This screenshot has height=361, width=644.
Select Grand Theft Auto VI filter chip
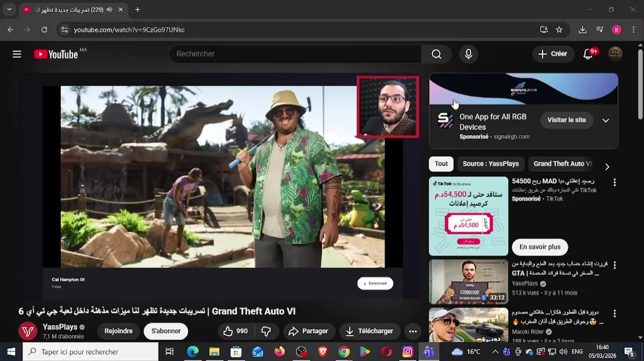coord(562,164)
